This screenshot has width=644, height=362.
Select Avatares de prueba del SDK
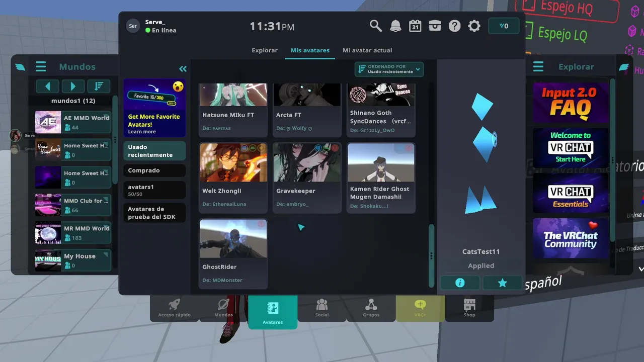click(x=154, y=213)
